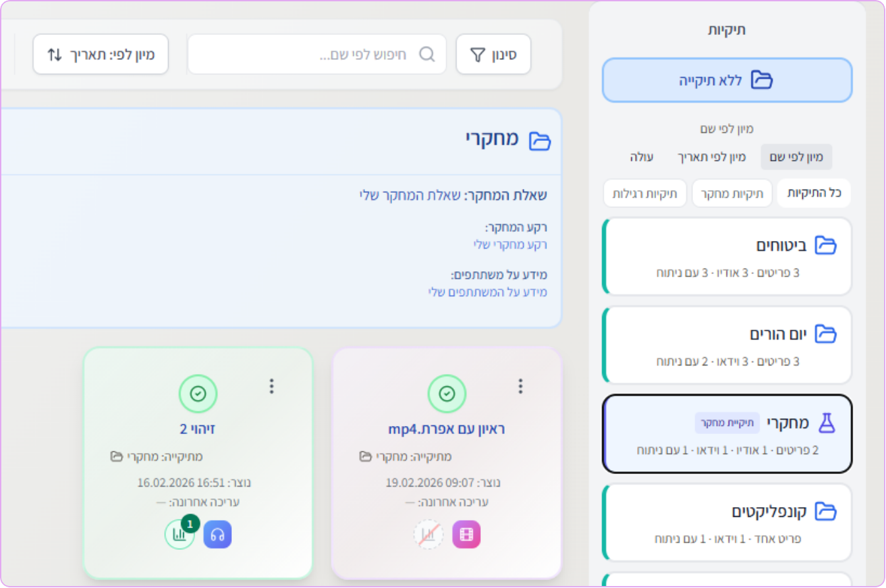Click the ללא תיקייה button
This screenshot has height=588, width=886.
click(727, 79)
